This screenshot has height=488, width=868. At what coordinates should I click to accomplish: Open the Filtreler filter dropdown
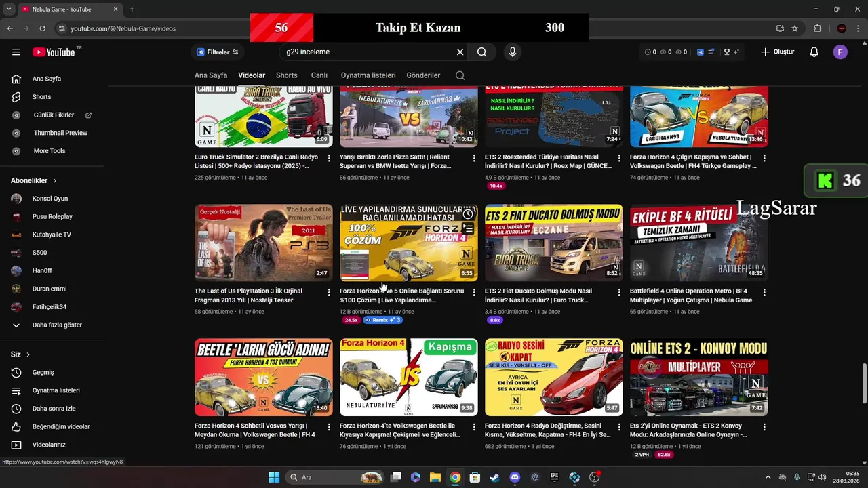[218, 52]
